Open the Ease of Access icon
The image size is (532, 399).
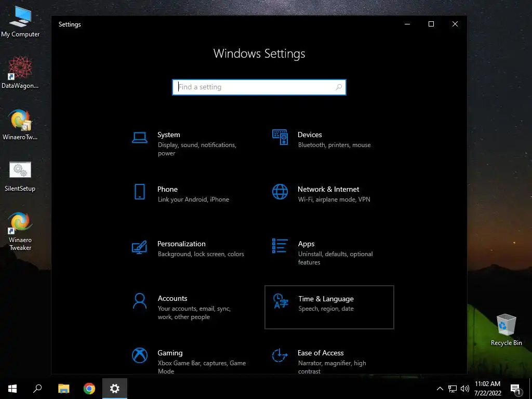point(280,355)
